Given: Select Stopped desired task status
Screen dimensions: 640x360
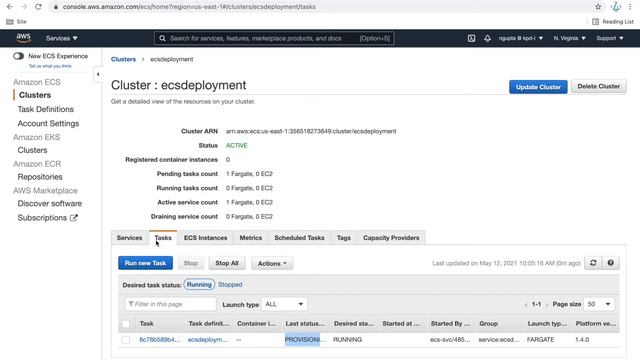Looking at the screenshot, I should (230, 284).
